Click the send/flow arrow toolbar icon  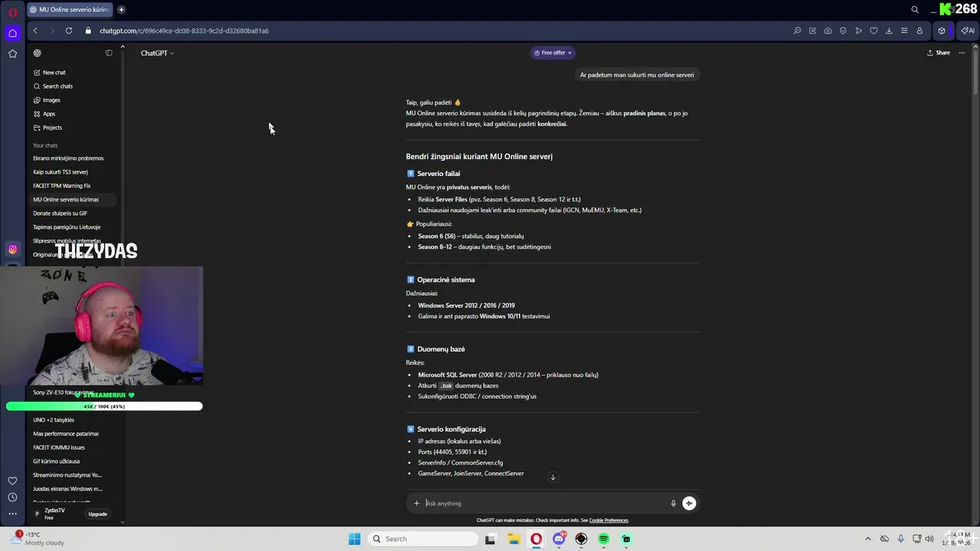(x=858, y=31)
